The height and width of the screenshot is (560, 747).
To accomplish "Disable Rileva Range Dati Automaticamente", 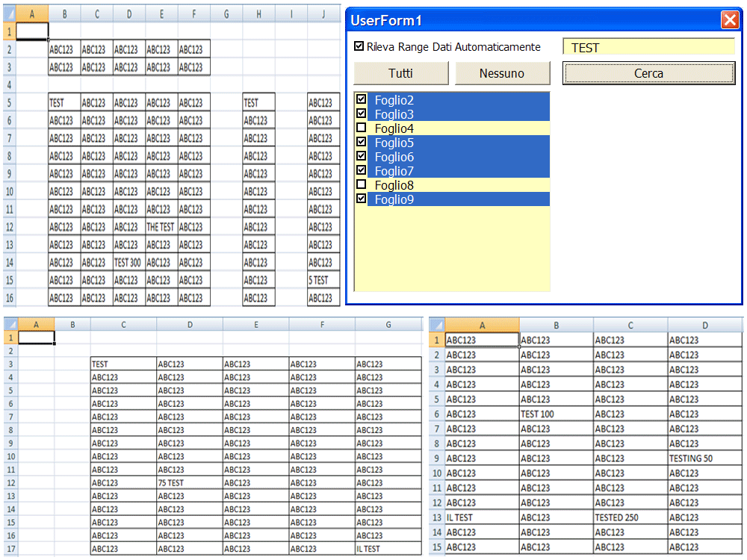I will (359, 46).
